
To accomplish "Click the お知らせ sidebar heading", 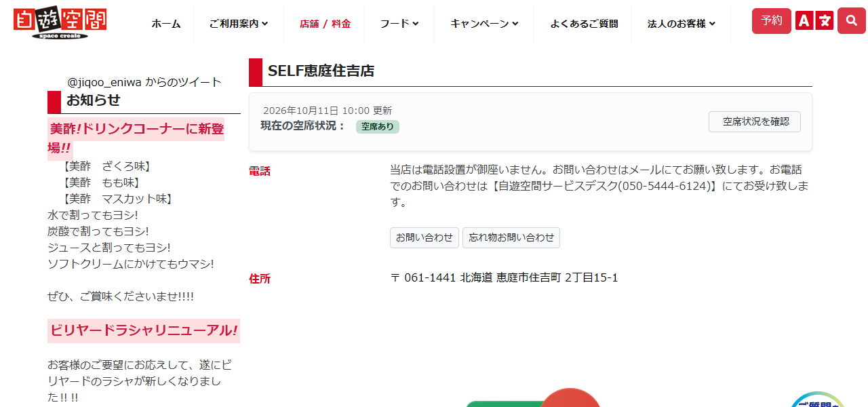I will tap(94, 100).
